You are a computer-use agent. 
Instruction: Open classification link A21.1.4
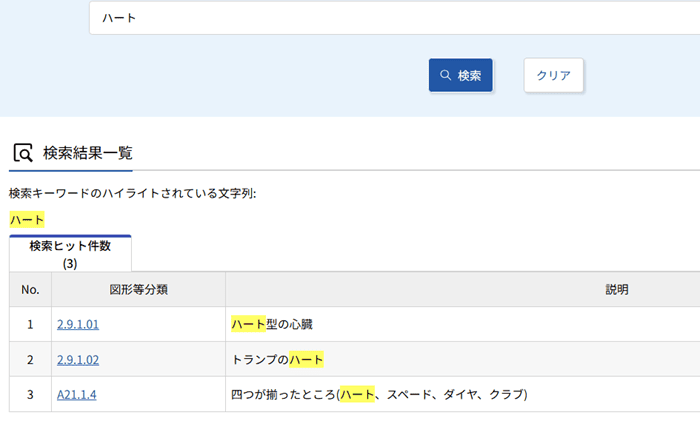coord(77,394)
